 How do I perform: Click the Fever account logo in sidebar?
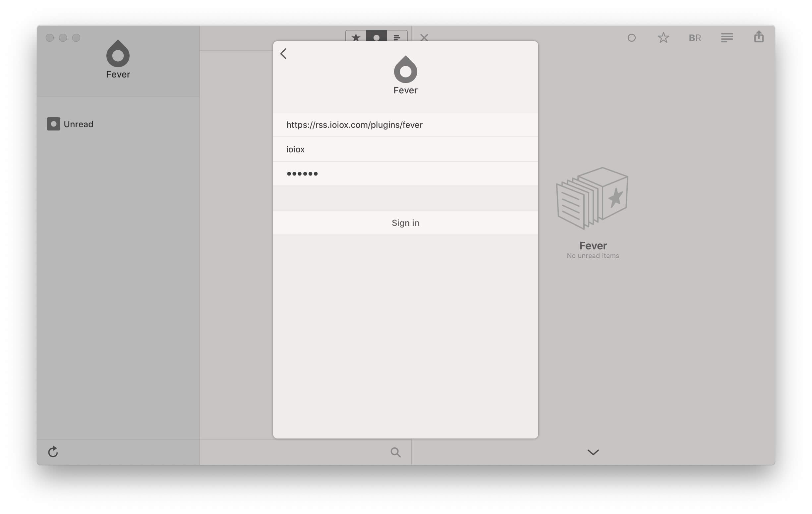tap(118, 53)
